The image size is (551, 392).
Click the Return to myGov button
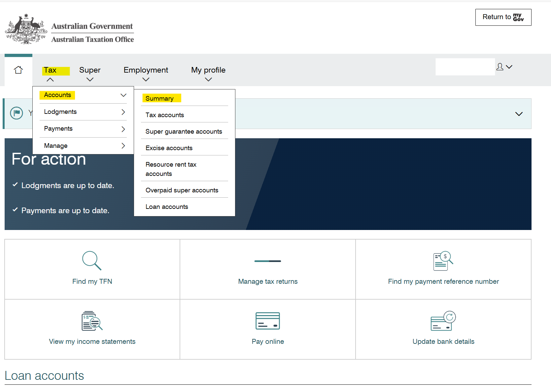pos(503,17)
